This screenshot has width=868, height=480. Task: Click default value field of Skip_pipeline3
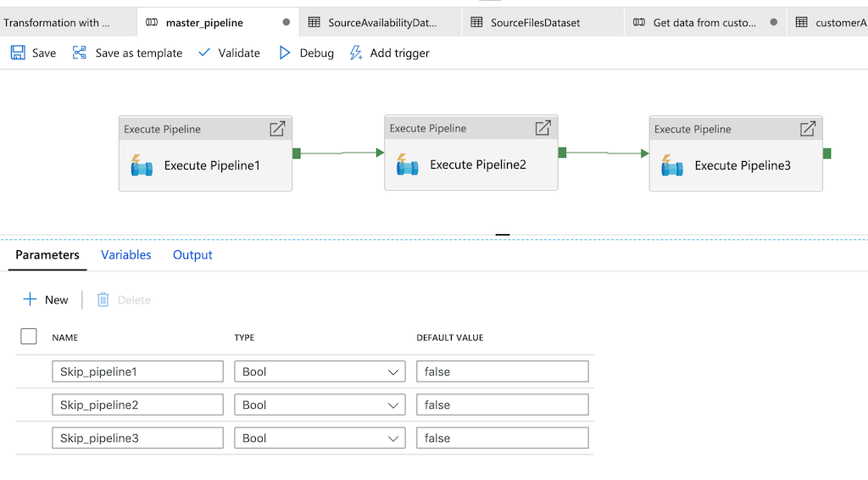(502, 438)
